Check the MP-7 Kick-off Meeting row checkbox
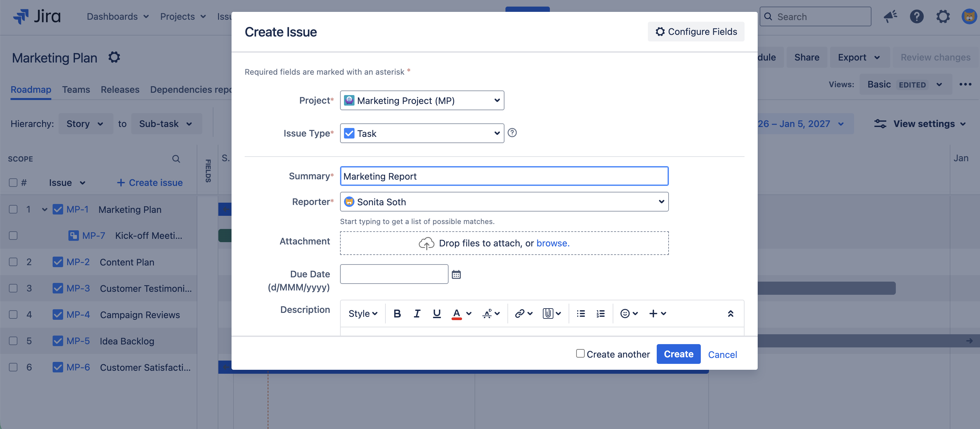This screenshot has height=429, width=980. (13, 236)
